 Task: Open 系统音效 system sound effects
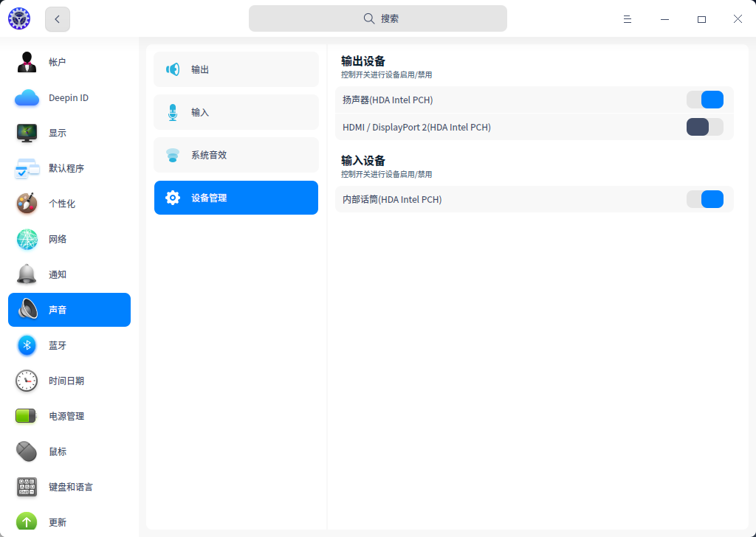click(x=236, y=155)
